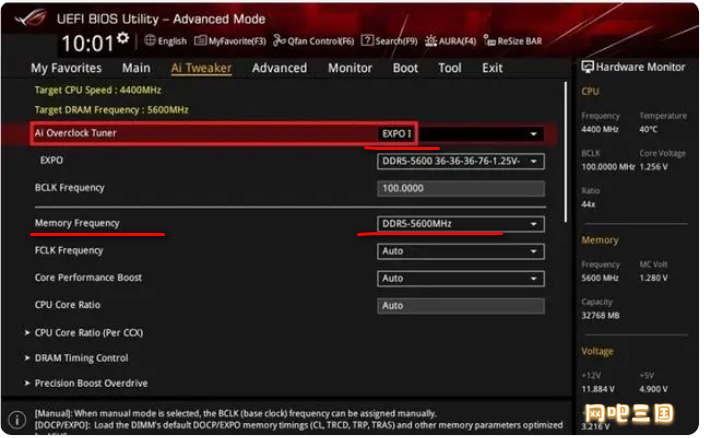Click the Hardware Monitor screen icon
The width and height of the screenshot is (704, 438).
pyautogui.click(x=587, y=67)
